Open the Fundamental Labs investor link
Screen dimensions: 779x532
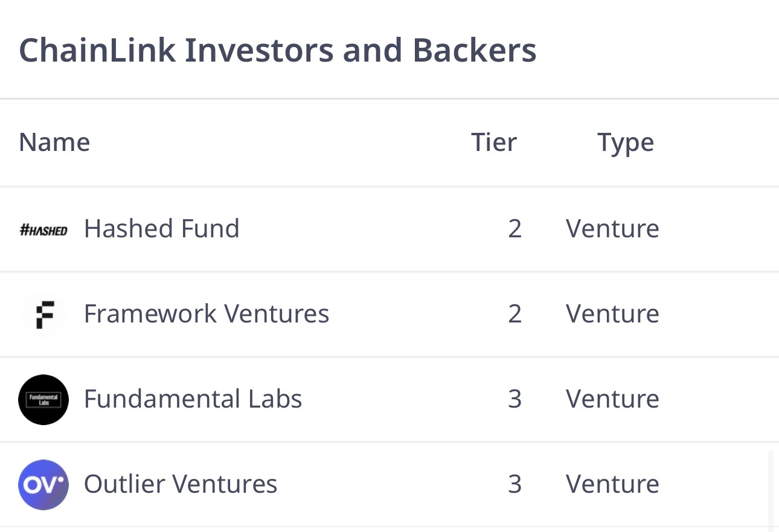click(193, 399)
